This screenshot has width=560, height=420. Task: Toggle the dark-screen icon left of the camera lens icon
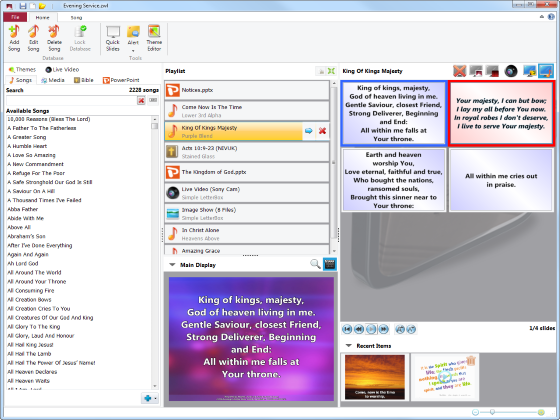pos(492,71)
